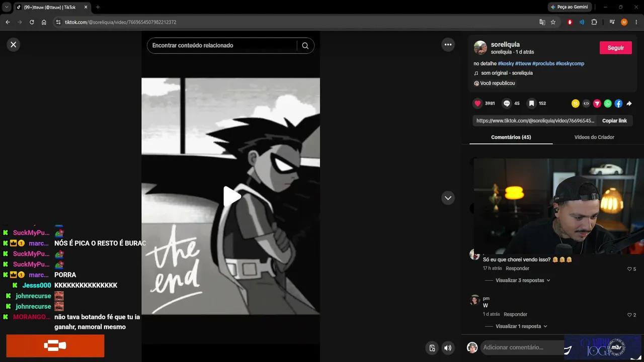Open Chrome media controls icon
This screenshot has height=362, width=644.
(x=612, y=22)
